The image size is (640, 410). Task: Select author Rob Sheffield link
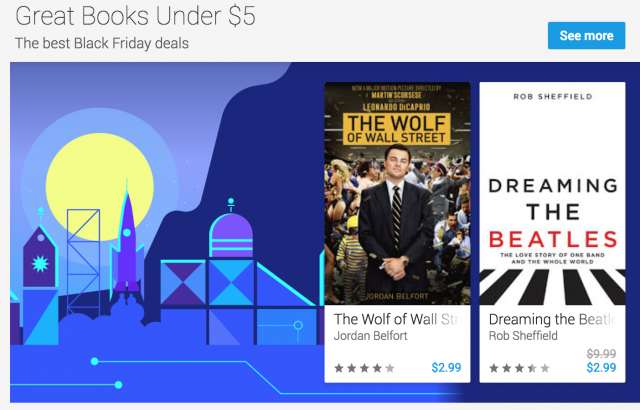[523, 336]
